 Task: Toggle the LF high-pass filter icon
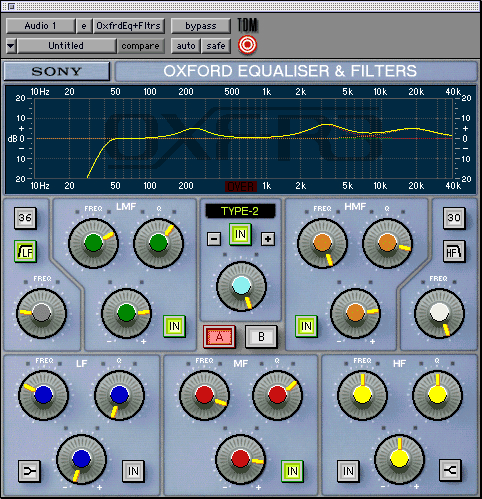[25, 251]
